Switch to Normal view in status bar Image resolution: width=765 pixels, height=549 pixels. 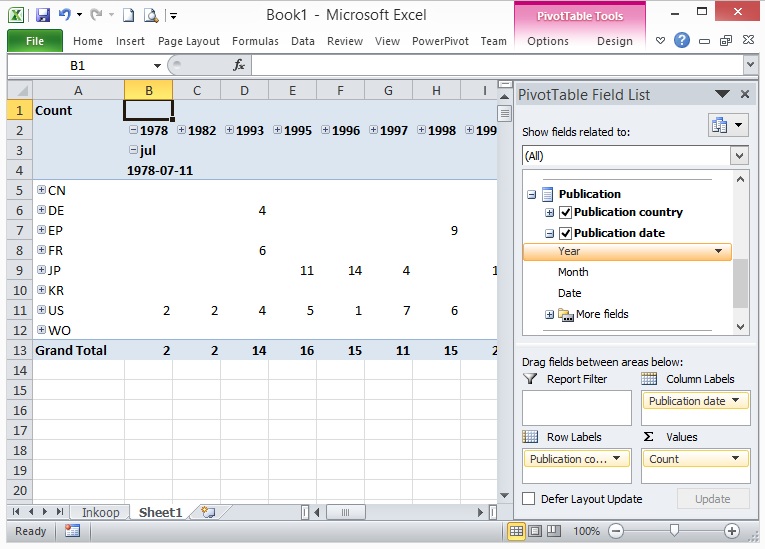(x=516, y=531)
